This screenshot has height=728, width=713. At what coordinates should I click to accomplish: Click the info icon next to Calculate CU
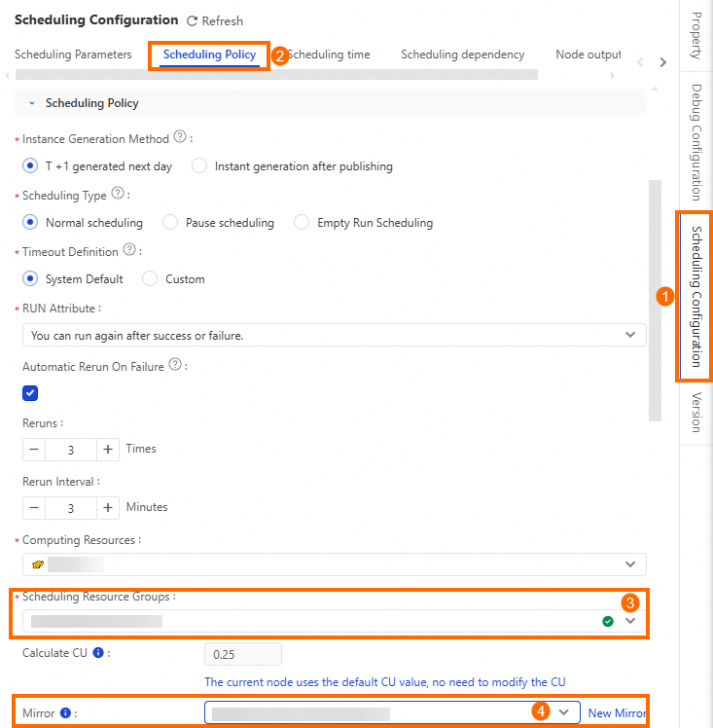click(x=98, y=653)
